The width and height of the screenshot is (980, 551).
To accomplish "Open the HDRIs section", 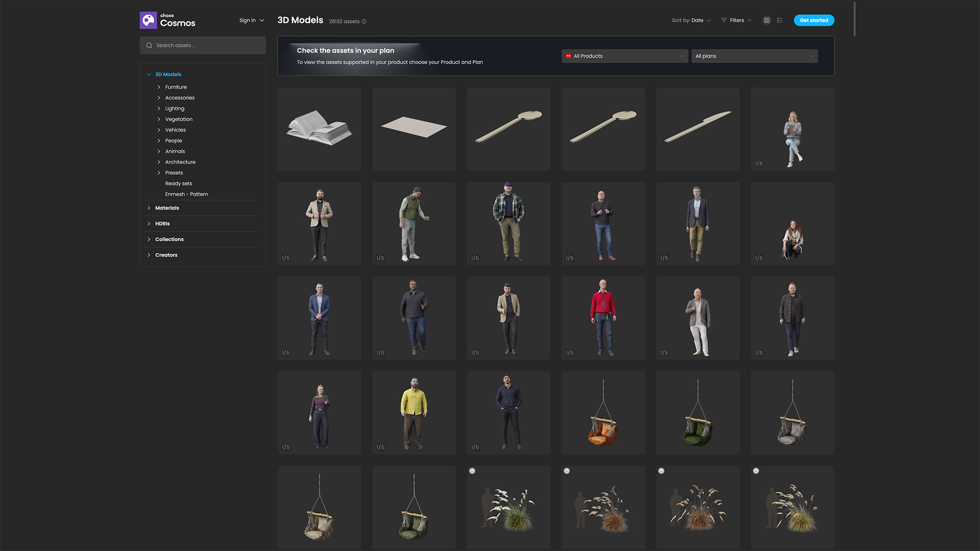I will pyautogui.click(x=162, y=223).
